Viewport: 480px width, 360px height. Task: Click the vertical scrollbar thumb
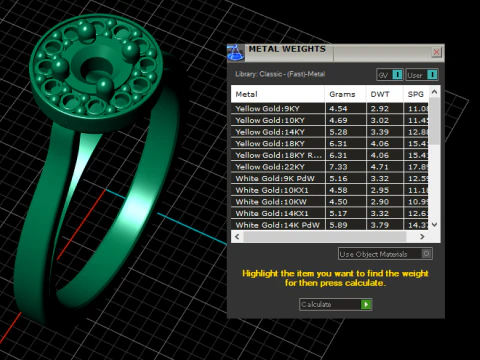pos(434,121)
